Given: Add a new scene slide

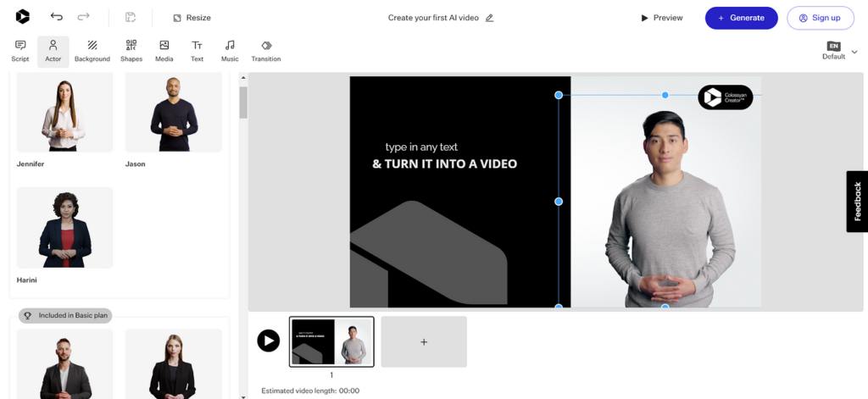Looking at the screenshot, I should click(x=424, y=341).
